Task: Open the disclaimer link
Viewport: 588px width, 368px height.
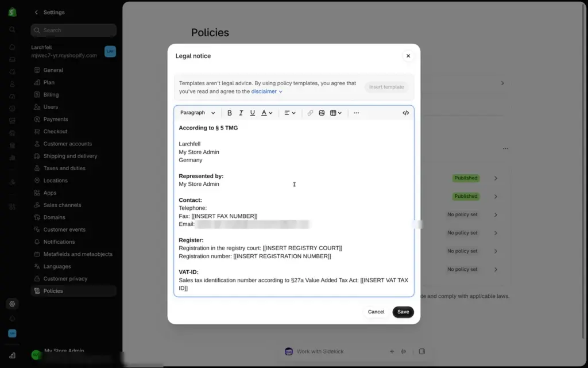Action: [266, 91]
